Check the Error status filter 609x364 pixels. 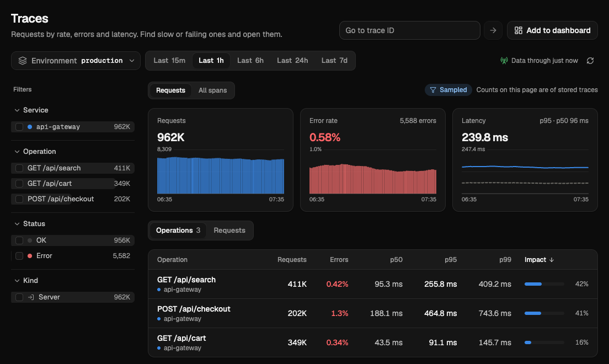click(19, 255)
